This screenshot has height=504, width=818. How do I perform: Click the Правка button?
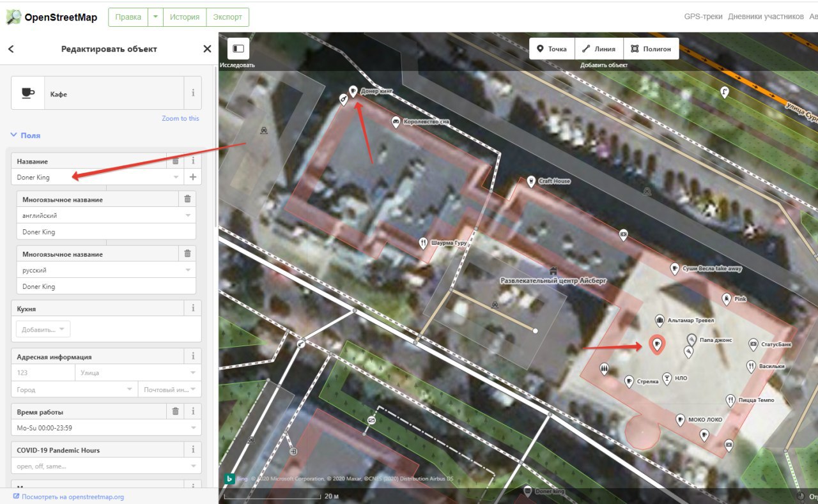point(128,17)
